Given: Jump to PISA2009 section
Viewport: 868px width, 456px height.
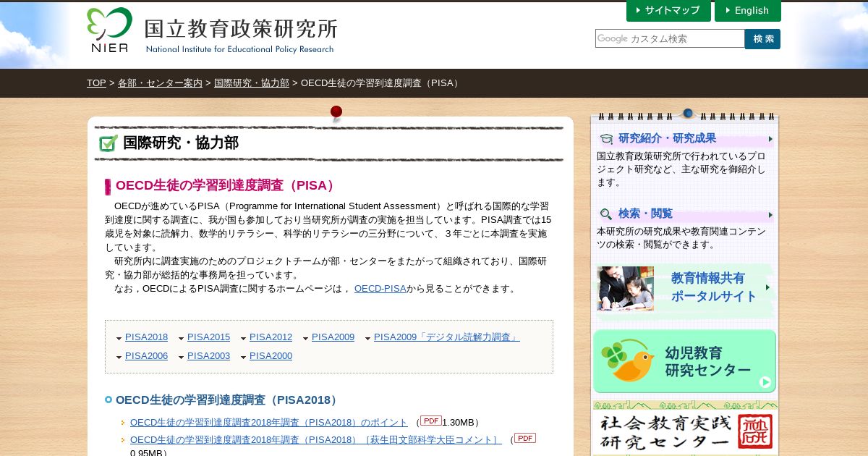Looking at the screenshot, I should point(333,337).
